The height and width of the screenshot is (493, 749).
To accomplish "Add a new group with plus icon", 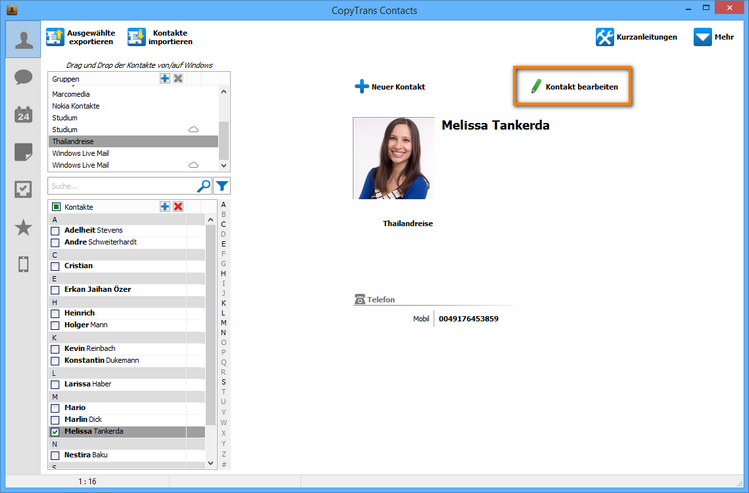I will [165, 78].
